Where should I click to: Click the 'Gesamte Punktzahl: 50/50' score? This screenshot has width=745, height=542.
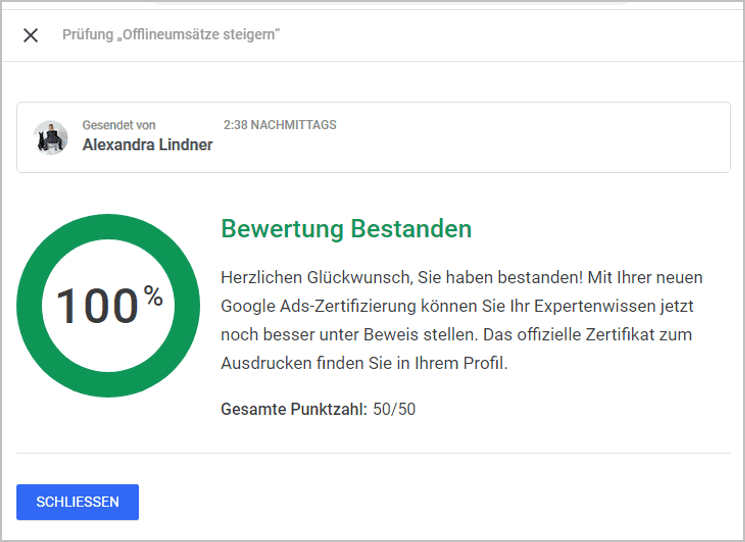(318, 409)
